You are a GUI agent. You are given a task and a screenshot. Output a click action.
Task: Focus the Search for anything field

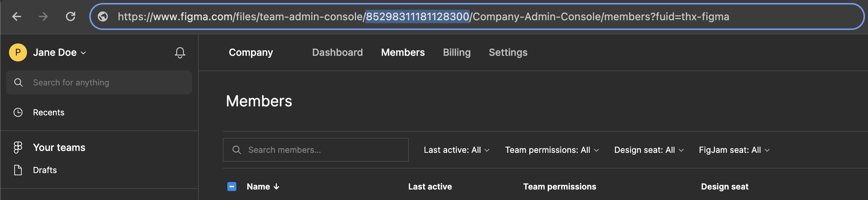(x=99, y=82)
